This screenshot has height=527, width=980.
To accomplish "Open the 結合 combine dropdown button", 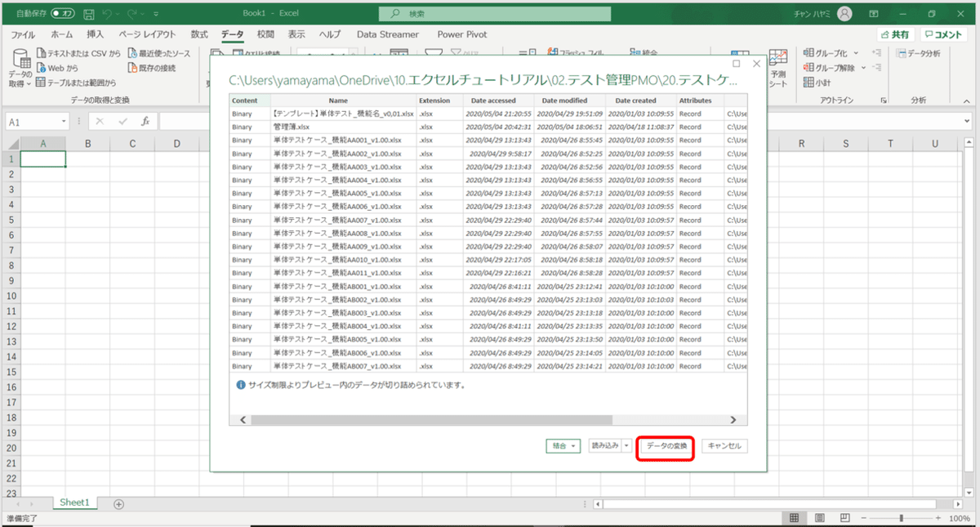I will tap(564, 446).
